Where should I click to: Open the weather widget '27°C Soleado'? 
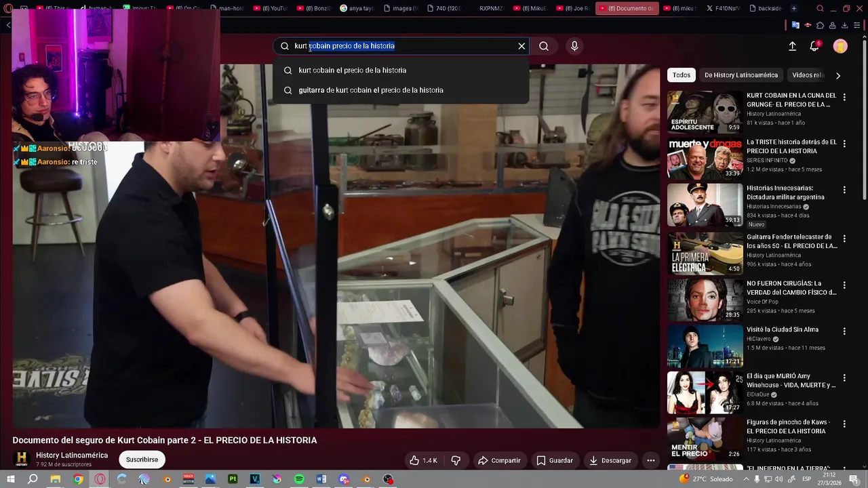(706, 479)
